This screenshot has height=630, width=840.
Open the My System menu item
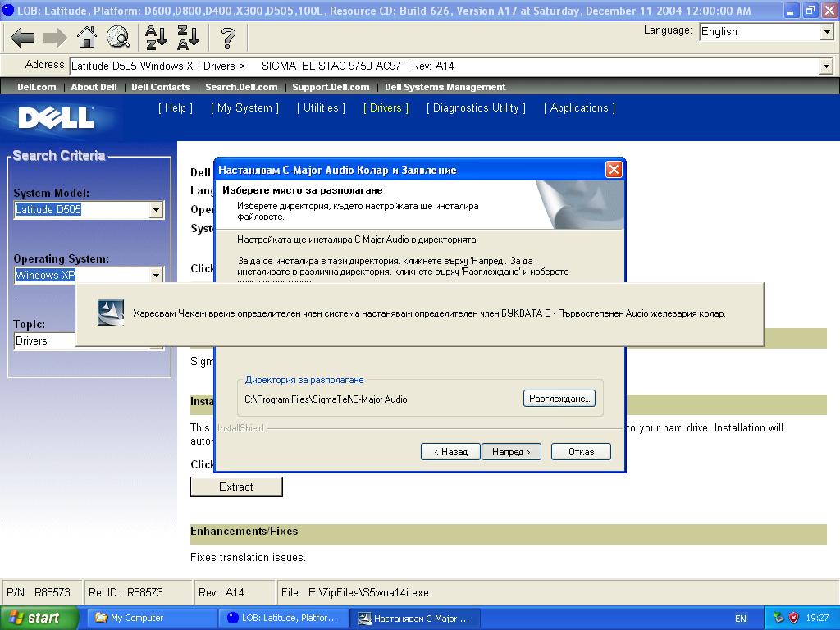[x=244, y=108]
